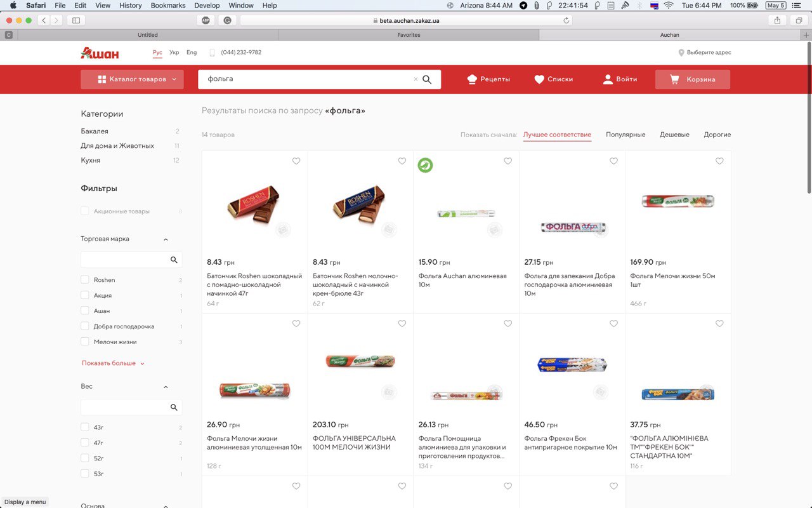812x508 pixels.
Task: Open Фольга Мелочи жизни 50м product image
Action: (678, 202)
